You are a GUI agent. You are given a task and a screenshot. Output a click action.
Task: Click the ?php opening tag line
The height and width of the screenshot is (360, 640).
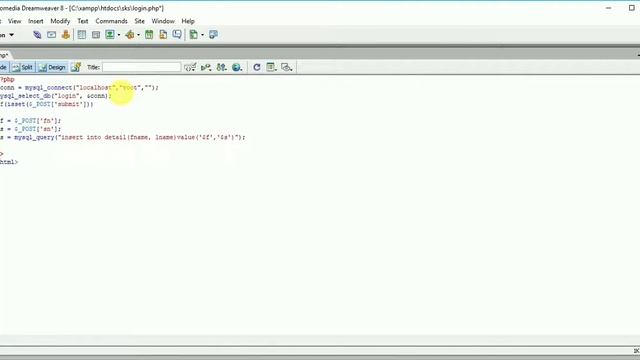pos(7,80)
